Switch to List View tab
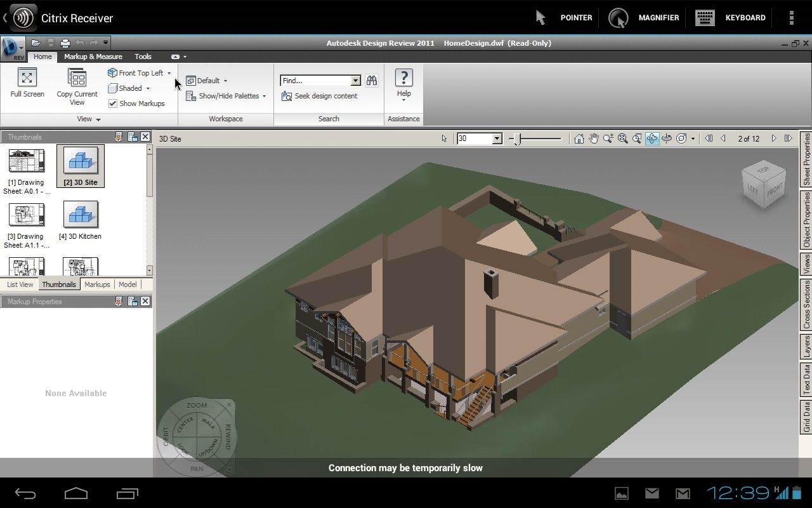This screenshot has height=508, width=812. (20, 284)
